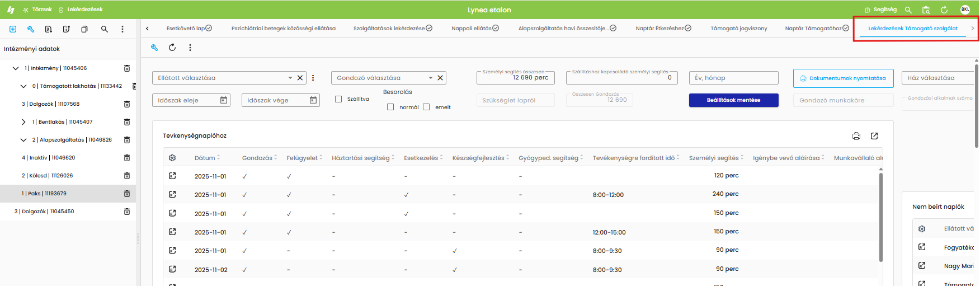
Task: Click the Dokumentumok nyomtatása button
Action: (x=843, y=78)
